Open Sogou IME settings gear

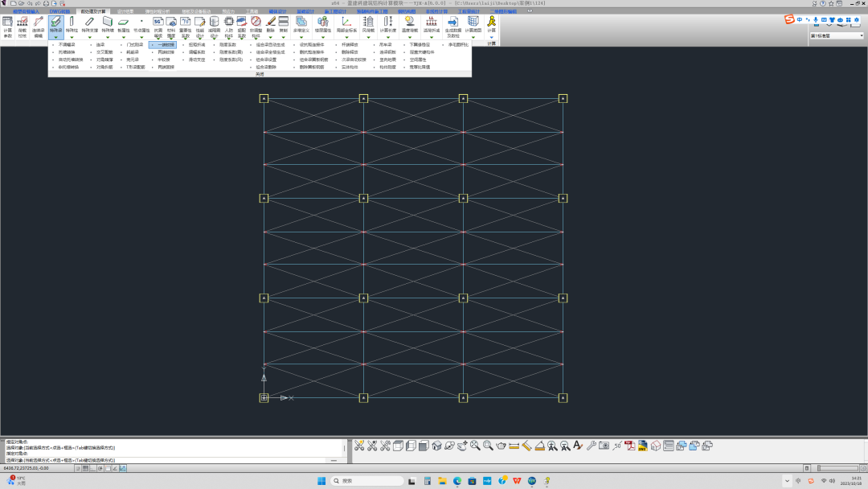pyautogui.click(x=857, y=20)
